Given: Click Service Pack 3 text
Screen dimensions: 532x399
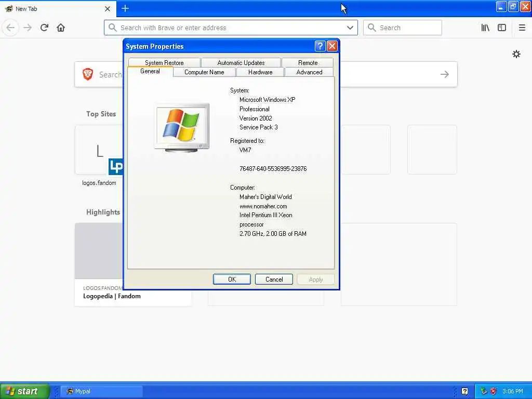Looking at the screenshot, I should click(258, 127).
